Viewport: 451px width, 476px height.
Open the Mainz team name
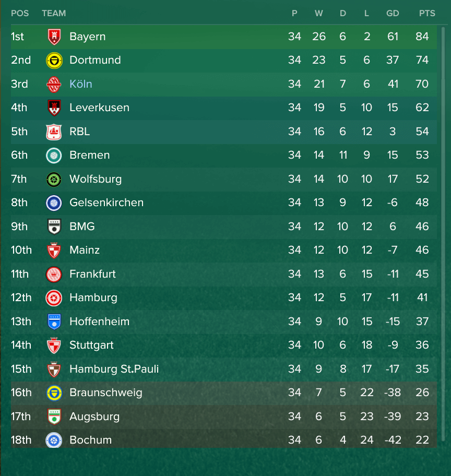pos(85,250)
